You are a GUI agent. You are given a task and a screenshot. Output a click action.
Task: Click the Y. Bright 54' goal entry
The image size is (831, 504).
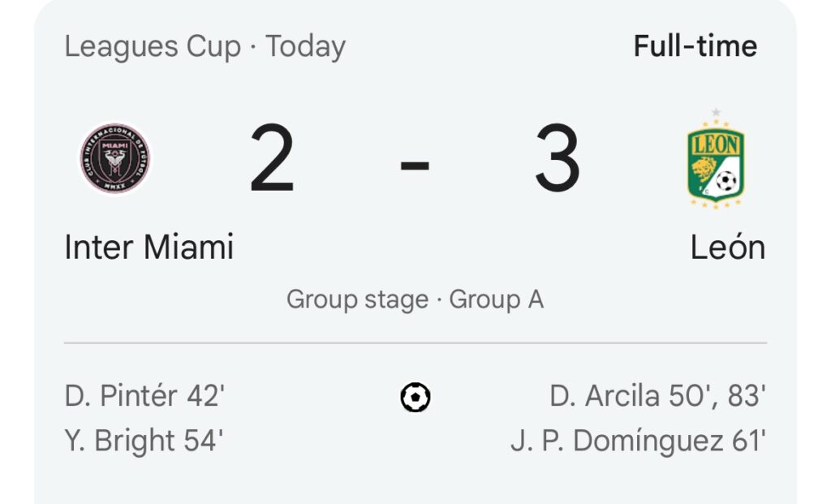coord(144,441)
